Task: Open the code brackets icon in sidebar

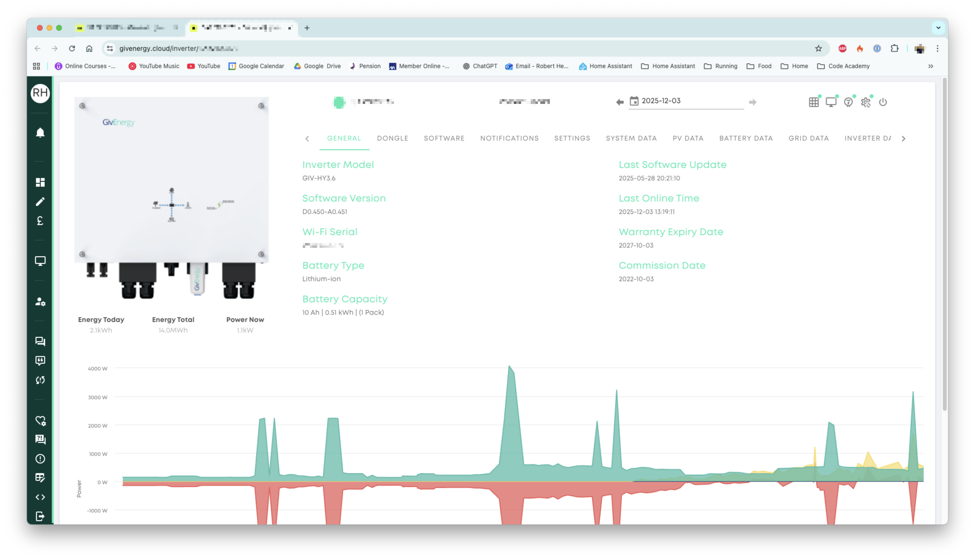Action: click(x=40, y=497)
